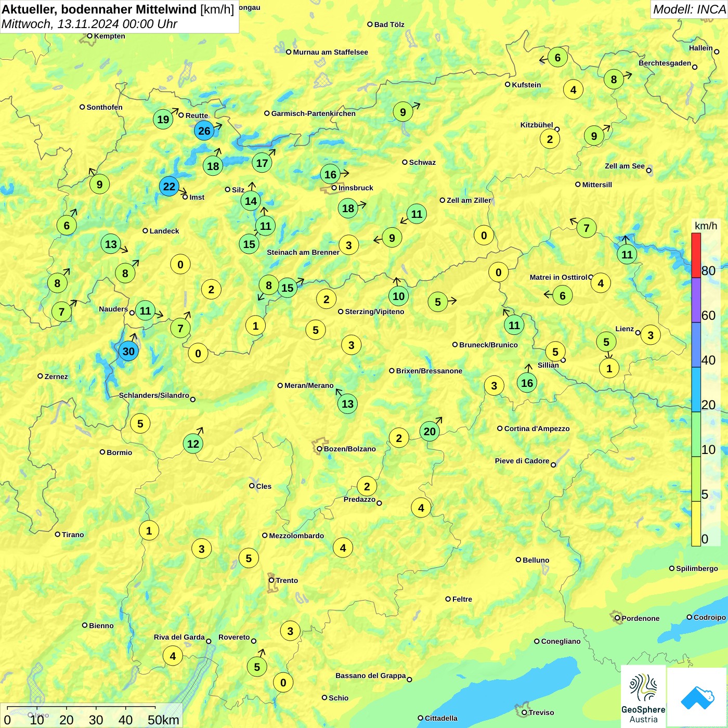Click the red 80 km/h legend color
The width and height of the screenshot is (728, 728).
(696, 255)
